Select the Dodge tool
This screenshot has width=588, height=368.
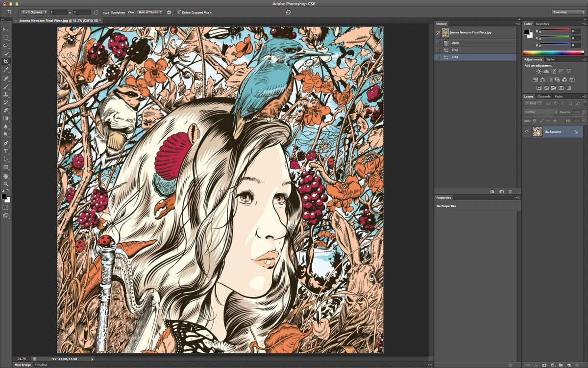pos(6,134)
